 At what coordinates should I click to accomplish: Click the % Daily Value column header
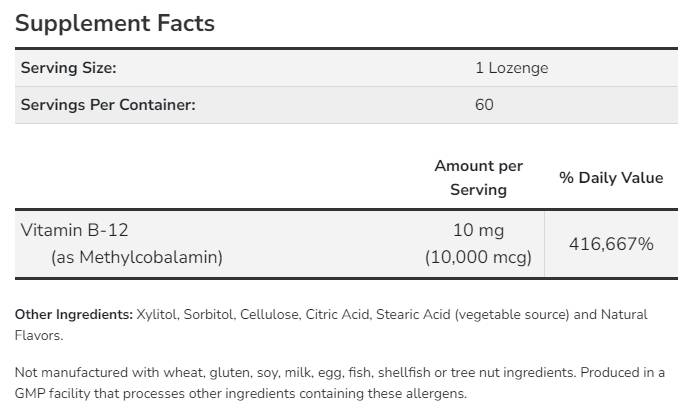coord(610,177)
